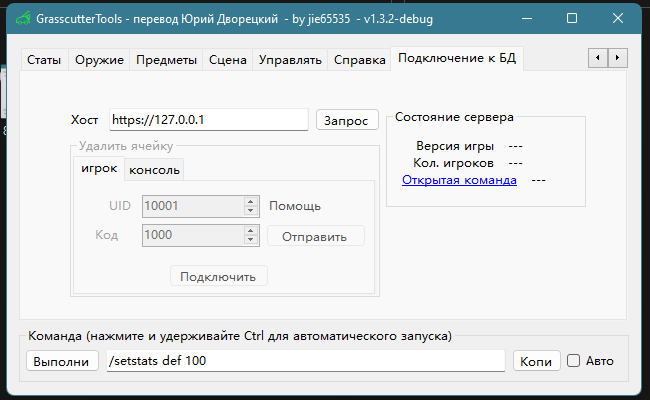The width and height of the screenshot is (650, 400).
Task: Click the Хост address input field
Action: [x=207, y=119]
